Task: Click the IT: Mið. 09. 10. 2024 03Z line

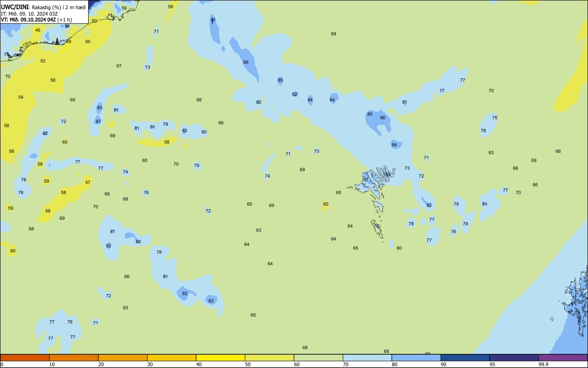Action: pyautogui.click(x=29, y=13)
